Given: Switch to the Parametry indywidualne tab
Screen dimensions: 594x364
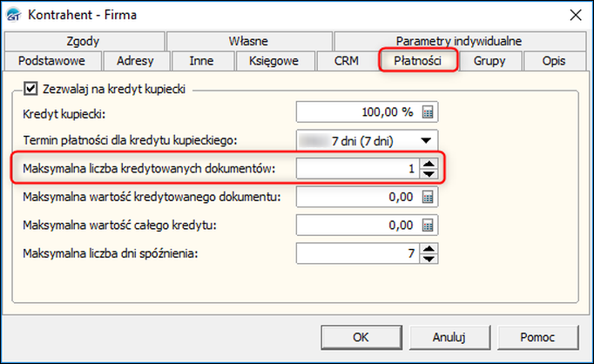Looking at the screenshot, I should [459, 41].
